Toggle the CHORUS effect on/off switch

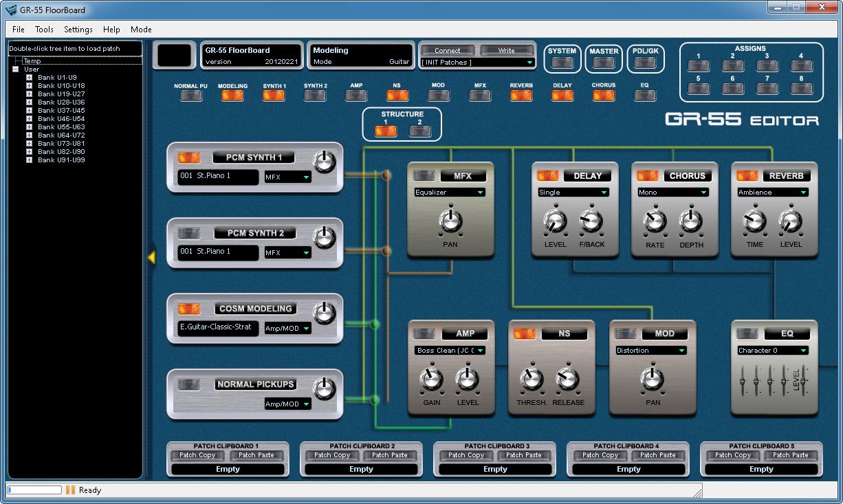click(x=648, y=176)
